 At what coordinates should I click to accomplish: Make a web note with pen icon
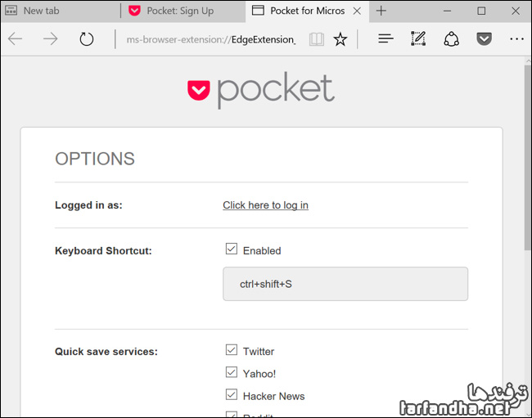[418, 38]
